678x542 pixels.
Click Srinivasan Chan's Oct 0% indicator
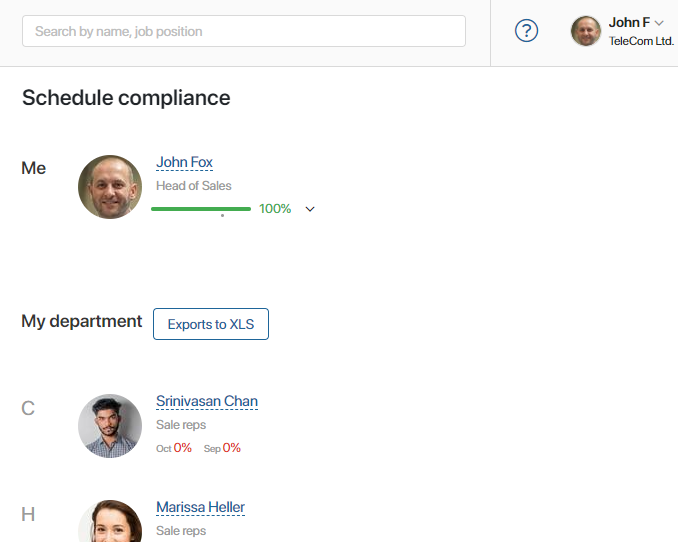[x=174, y=448]
